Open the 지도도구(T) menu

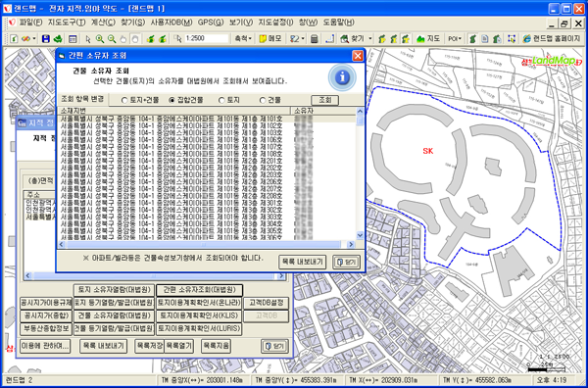coord(67,23)
